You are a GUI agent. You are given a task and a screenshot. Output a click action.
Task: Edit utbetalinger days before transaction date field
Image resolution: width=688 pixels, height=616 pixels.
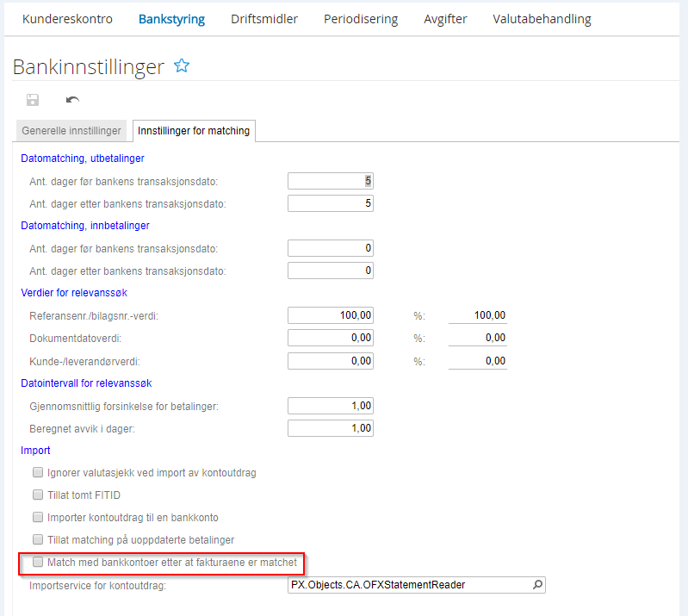(331, 181)
